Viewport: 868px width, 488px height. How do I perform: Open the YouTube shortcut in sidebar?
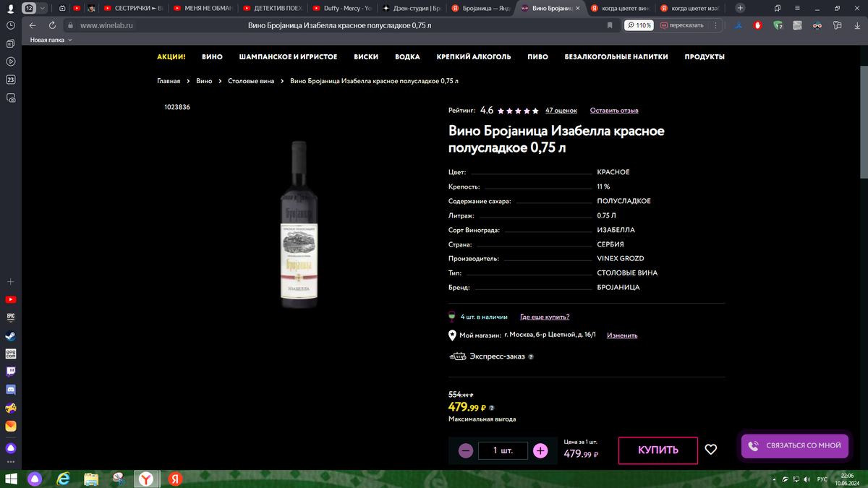11,299
